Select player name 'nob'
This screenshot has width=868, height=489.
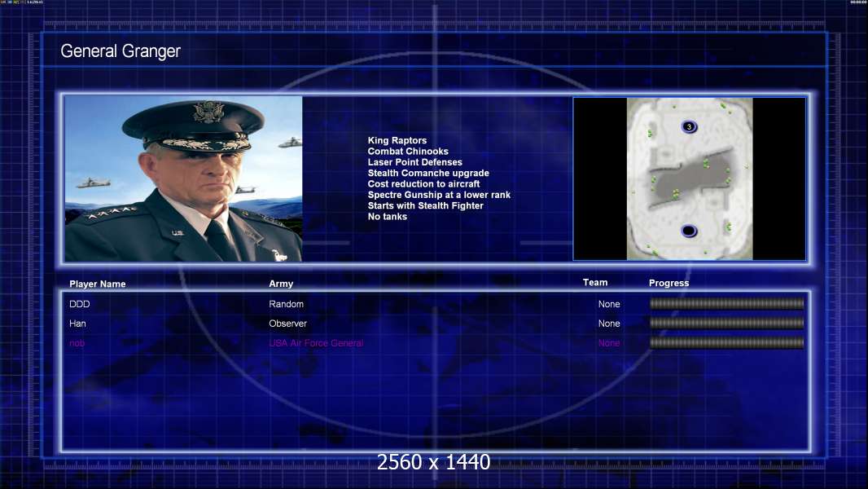click(77, 343)
